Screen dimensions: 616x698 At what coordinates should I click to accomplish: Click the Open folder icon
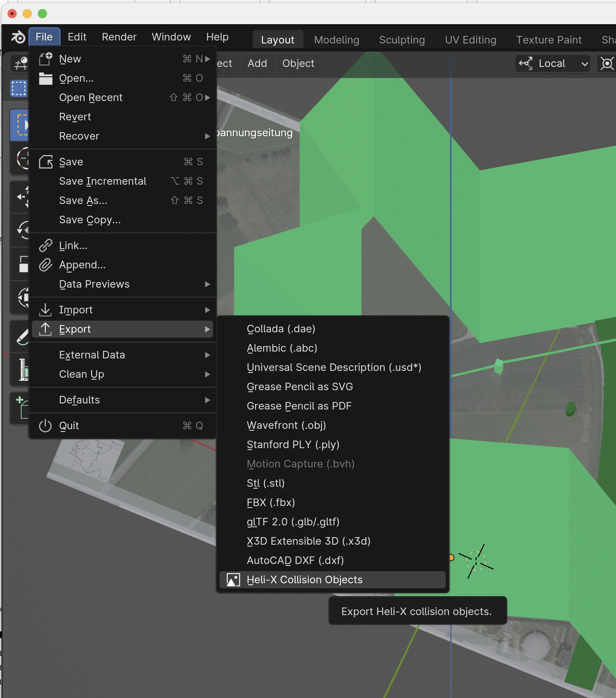[46, 78]
